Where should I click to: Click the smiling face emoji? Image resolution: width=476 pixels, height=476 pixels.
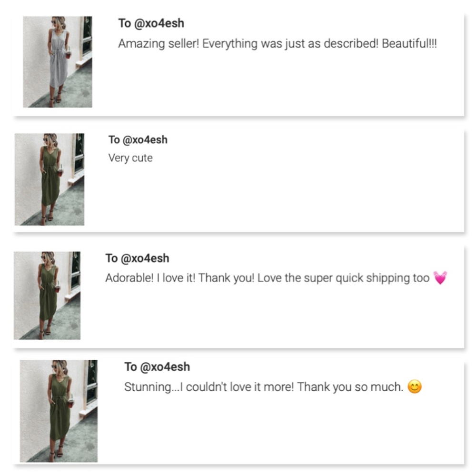pos(415,387)
